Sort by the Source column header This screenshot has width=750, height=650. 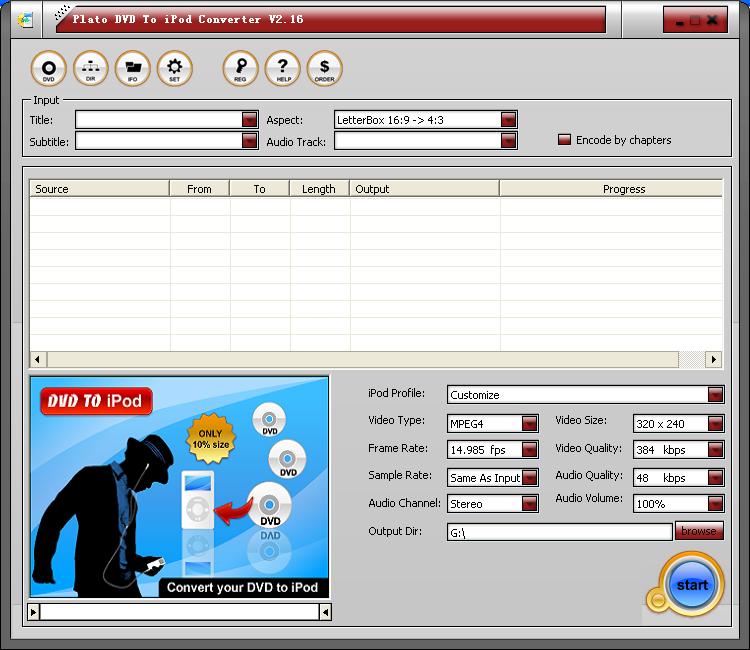[99, 188]
